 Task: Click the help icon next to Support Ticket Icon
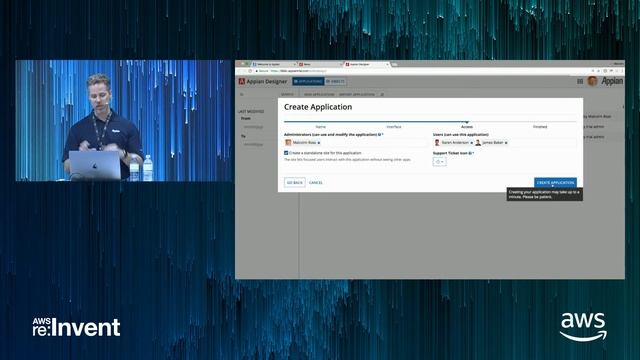tap(470, 153)
